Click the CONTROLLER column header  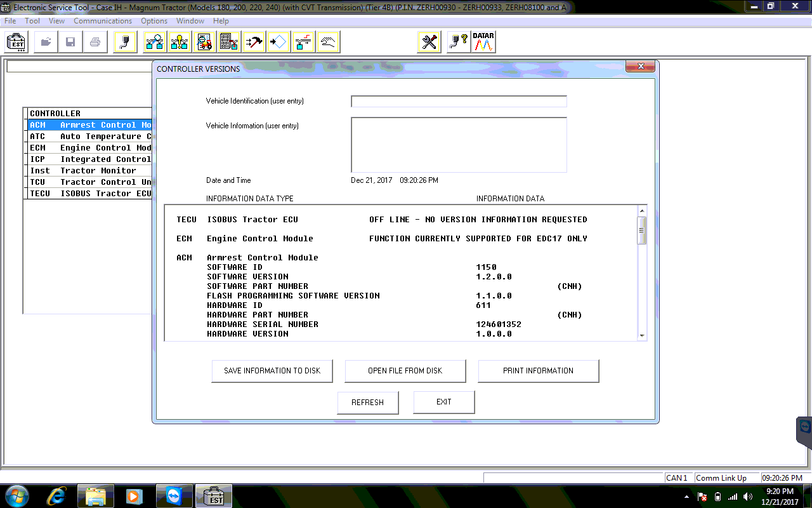(x=89, y=114)
